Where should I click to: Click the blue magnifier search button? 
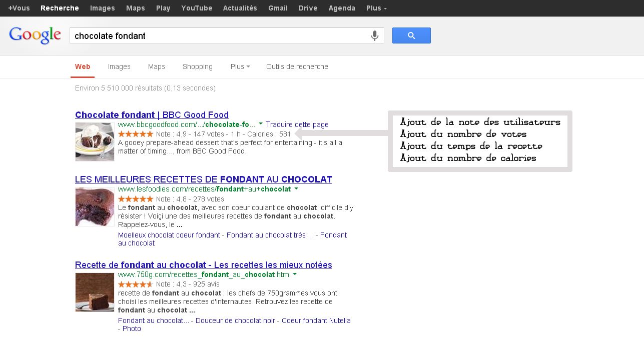click(411, 35)
